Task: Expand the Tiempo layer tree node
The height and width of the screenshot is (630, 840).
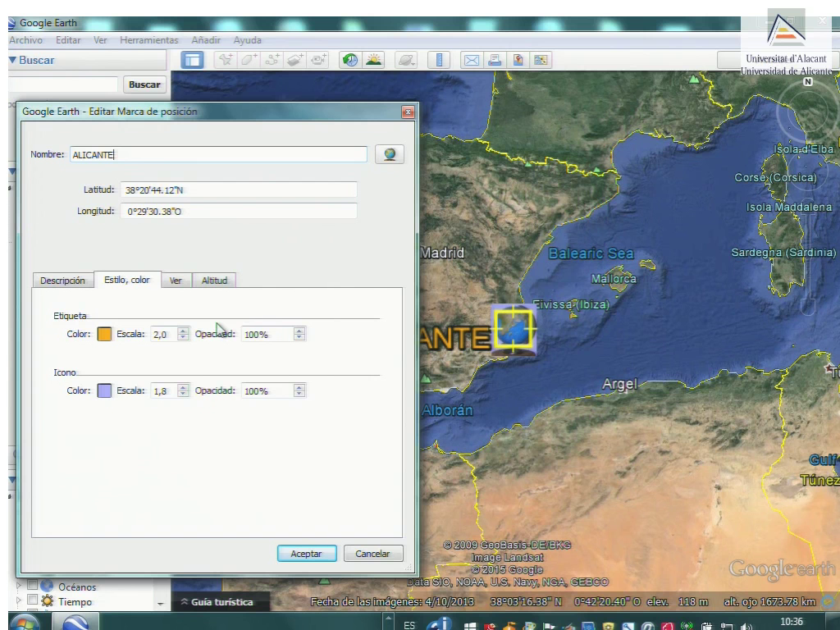Action: pyautogui.click(x=19, y=600)
